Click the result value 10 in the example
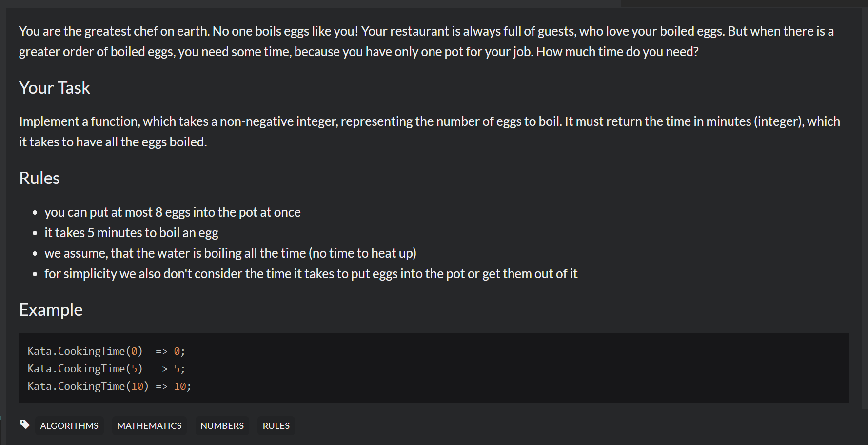868x445 pixels. (x=180, y=386)
